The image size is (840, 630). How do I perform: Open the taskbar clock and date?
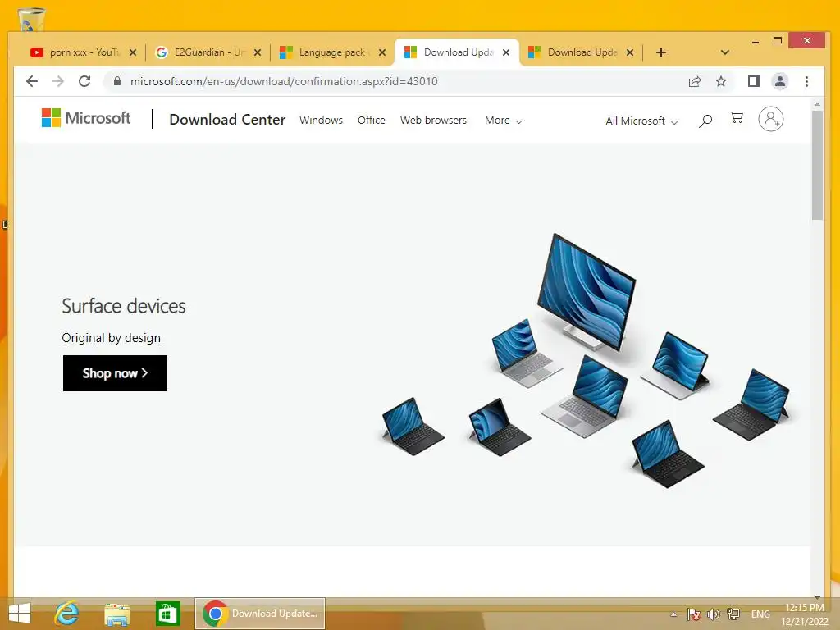[805, 614]
